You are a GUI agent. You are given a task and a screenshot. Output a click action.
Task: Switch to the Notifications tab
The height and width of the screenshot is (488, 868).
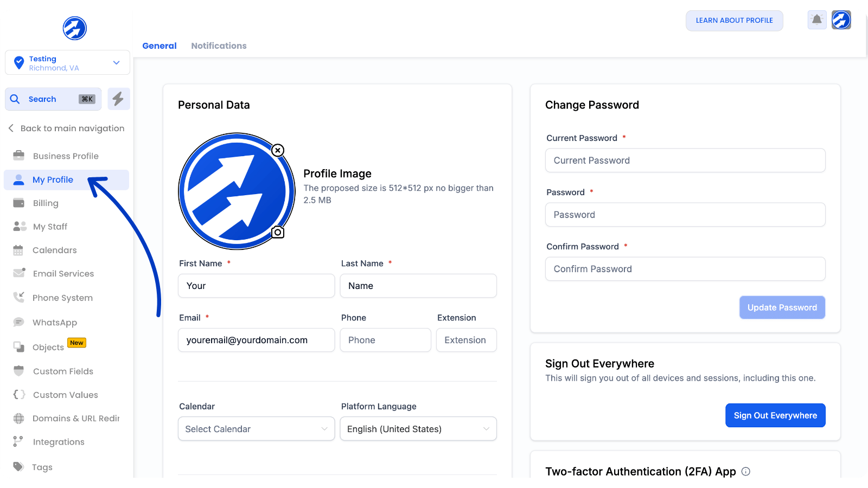pyautogui.click(x=219, y=46)
